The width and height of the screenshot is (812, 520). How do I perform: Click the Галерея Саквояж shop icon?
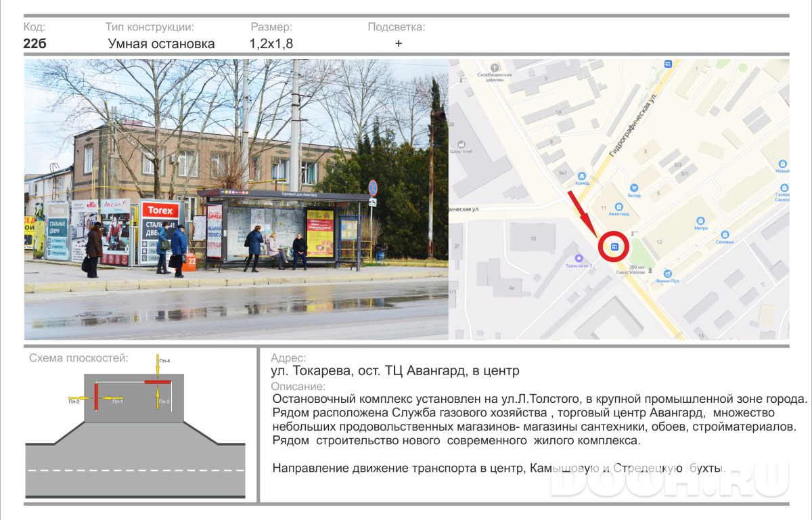(784, 188)
